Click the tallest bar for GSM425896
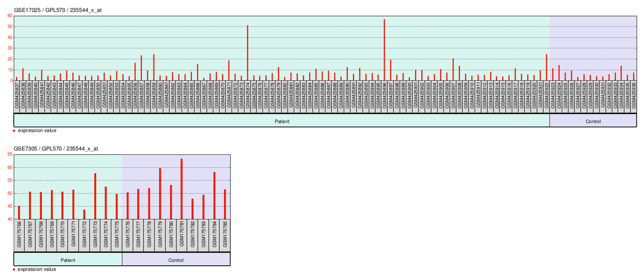 (x=384, y=50)
